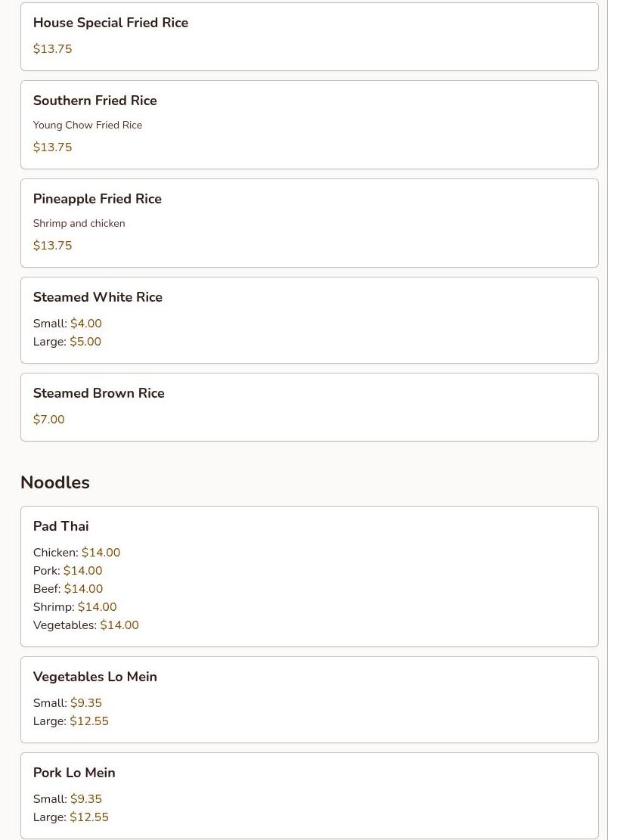Click the Steamed Brown Rice title

[x=98, y=393]
